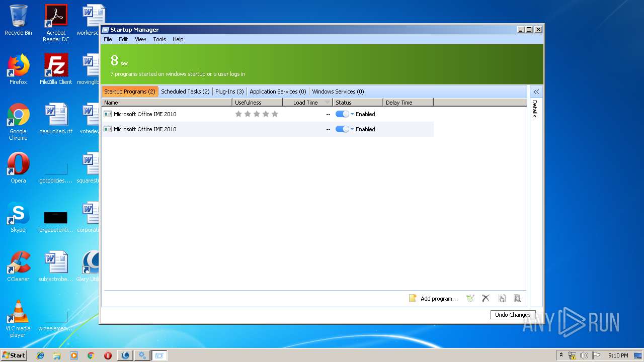The width and height of the screenshot is (644, 362).
Task: Sort by the Status column header
Action: click(x=358, y=103)
